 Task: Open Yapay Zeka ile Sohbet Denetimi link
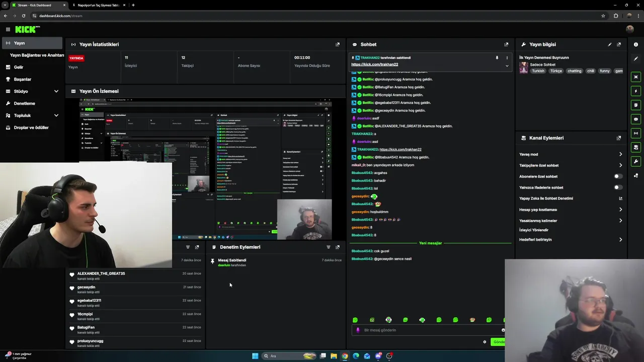(571, 199)
